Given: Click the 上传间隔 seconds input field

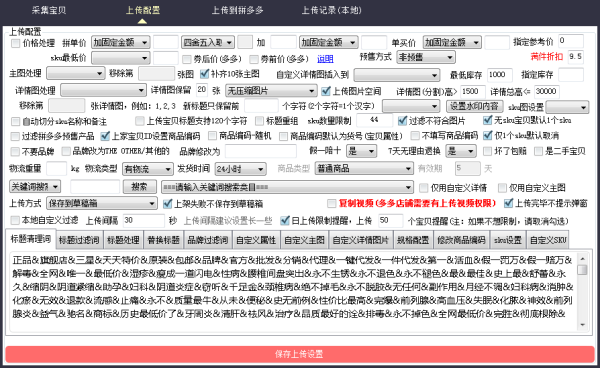Looking at the screenshot, I should tap(144, 220).
